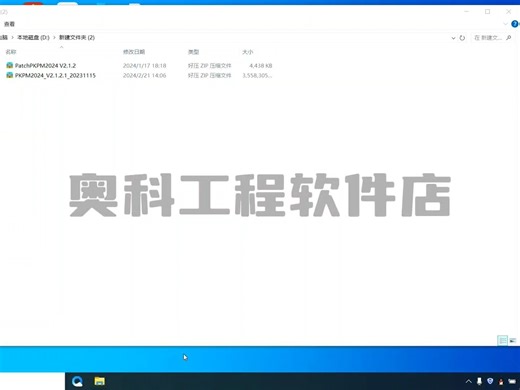
Task: Click the zip icon of PKPM2024_V2.1.2.1_20231115
Action: tap(10, 75)
